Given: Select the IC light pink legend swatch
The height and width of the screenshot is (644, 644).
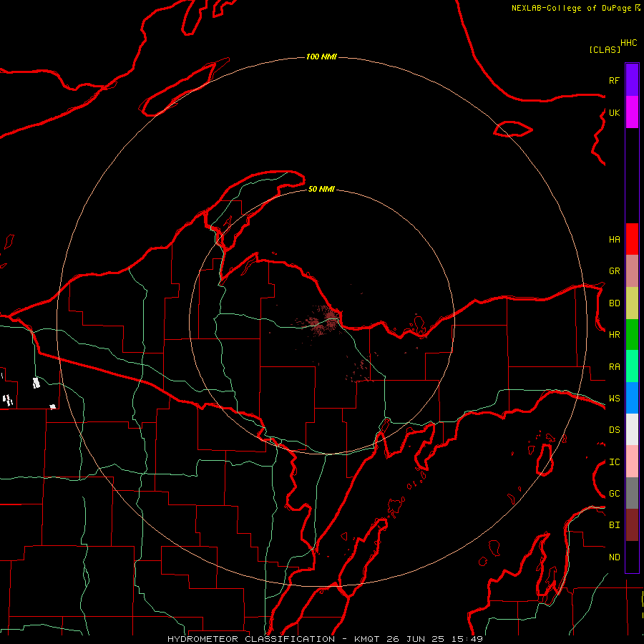Looking at the screenshot, I should tap(632, 462).
